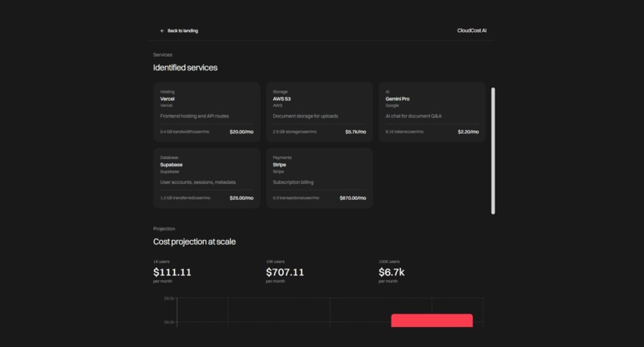644x347 pixels.
Task: Click '0.4 GB bandwidth/user/mo' usage text
Action: tap(185, 132)
